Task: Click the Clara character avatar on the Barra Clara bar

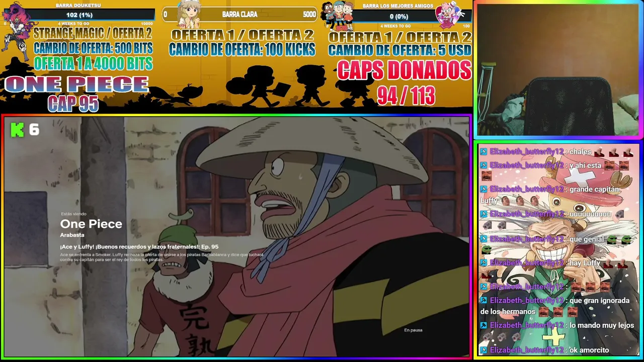Action: pyautogui.click(x=190, y=15)
